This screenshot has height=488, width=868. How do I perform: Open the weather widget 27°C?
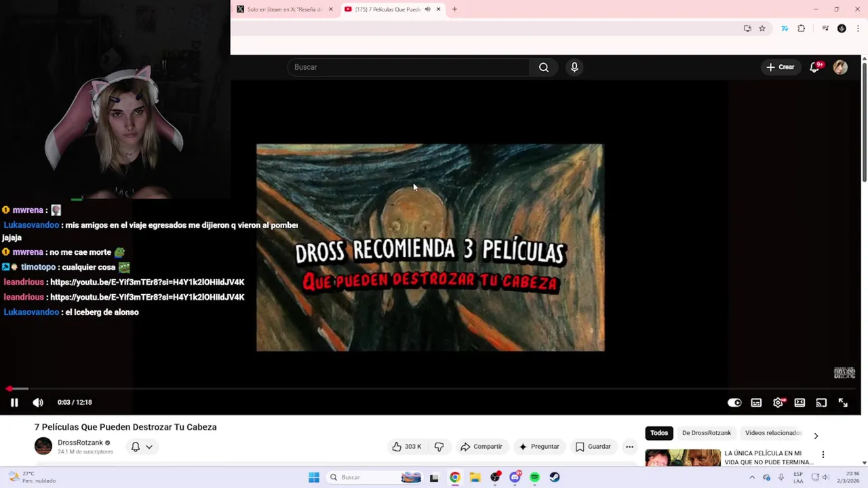tap(31, 477)
